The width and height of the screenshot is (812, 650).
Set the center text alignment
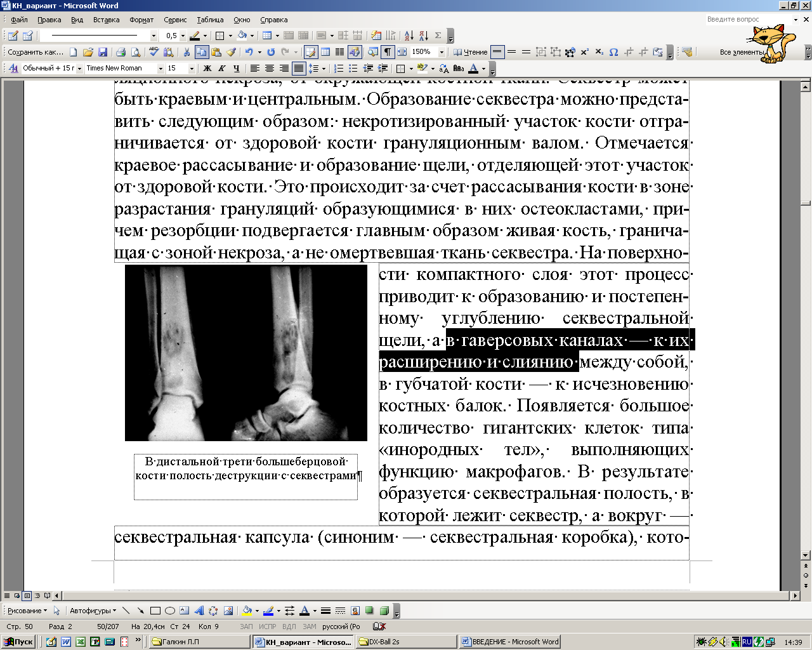coord(269,68)
